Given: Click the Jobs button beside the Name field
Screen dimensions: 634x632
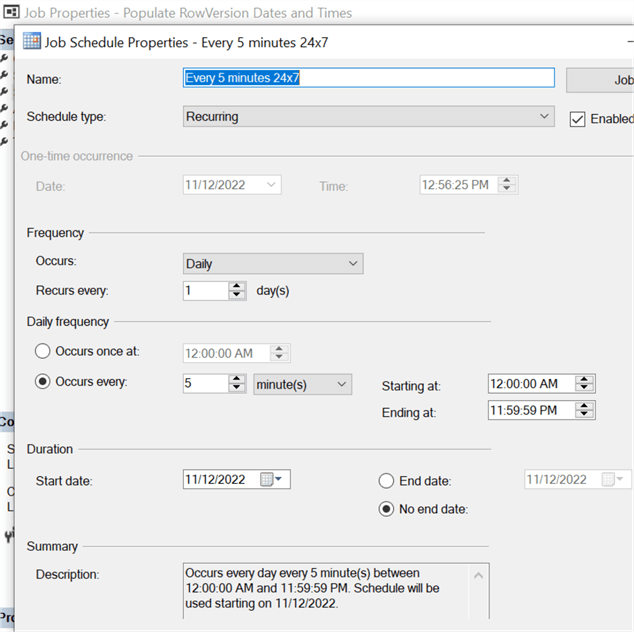Looking at the screenshot, I should tap(600, 80).
